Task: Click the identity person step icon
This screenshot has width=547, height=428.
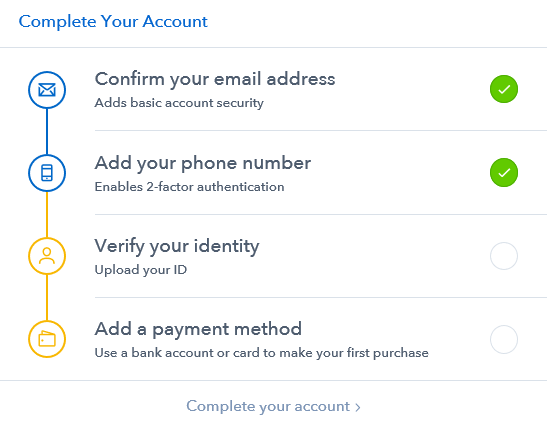Action: tap(47, 256)
